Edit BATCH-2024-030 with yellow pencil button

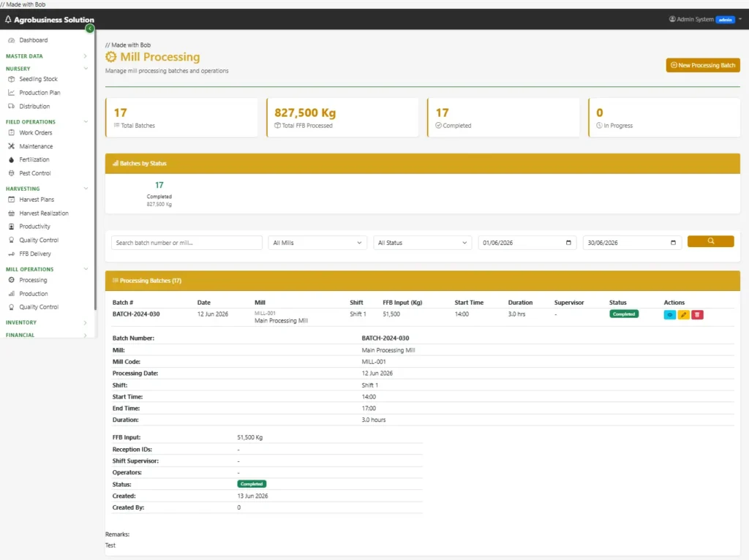click(684, 314)
